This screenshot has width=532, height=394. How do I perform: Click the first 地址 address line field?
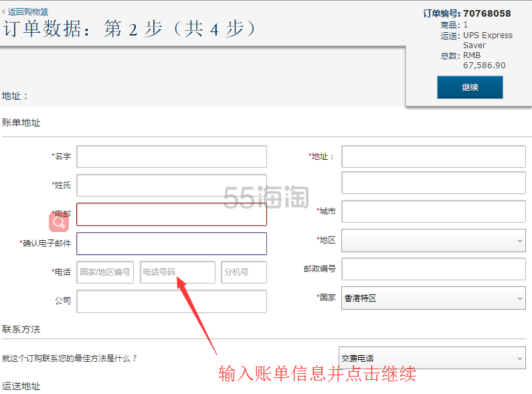point(434,157)
